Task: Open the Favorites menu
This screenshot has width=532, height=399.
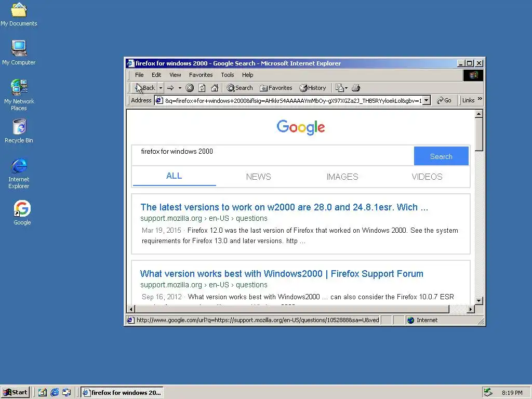Action: tap(201, 75)
